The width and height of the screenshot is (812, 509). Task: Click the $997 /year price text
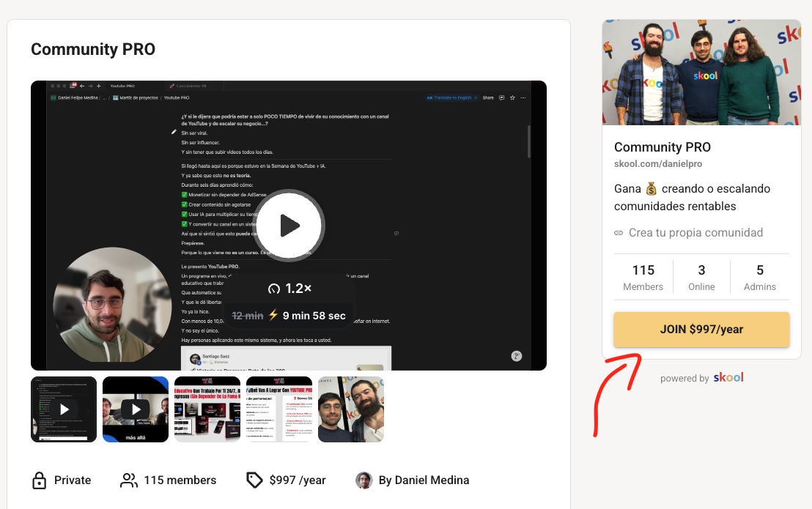pos(298,480)
